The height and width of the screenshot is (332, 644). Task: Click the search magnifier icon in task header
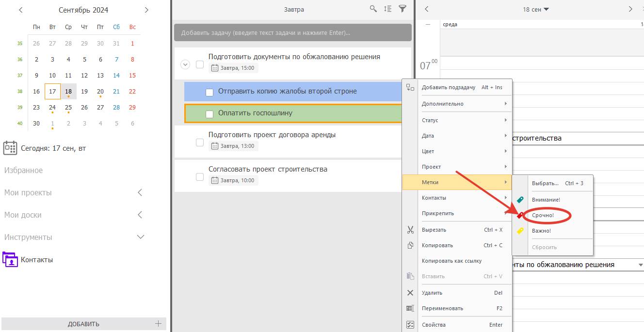coord(373,9)
